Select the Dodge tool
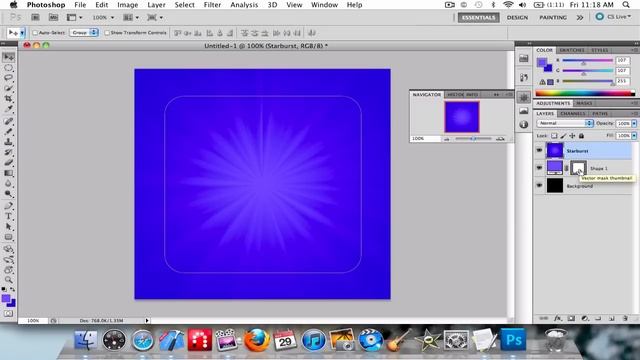Viewport: 640px width, 360px height. 9,194
